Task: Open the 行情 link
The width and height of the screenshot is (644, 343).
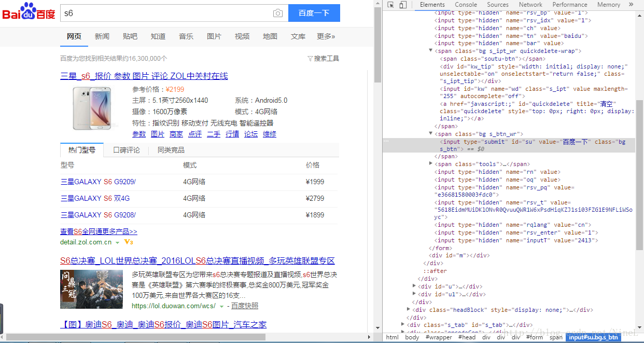Action: 232,134
